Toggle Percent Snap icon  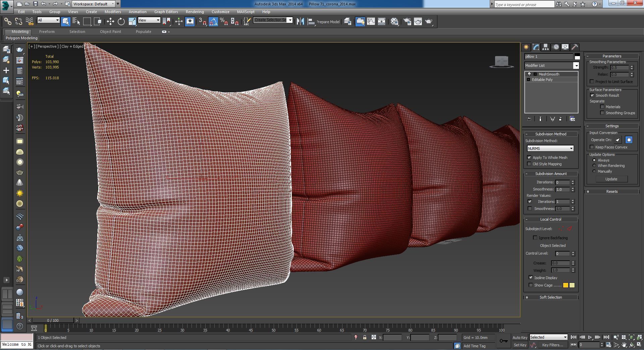click(224, 21)
